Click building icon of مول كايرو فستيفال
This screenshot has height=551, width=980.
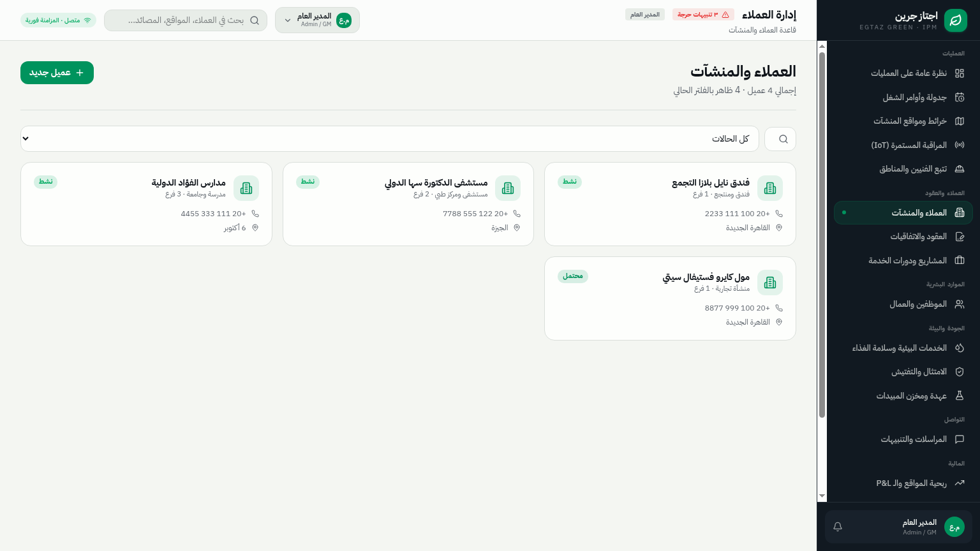point(770,283)
